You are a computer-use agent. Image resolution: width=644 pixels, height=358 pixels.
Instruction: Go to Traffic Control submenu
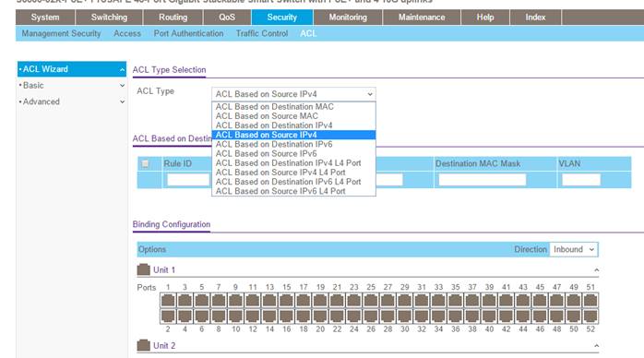[262, 33]
